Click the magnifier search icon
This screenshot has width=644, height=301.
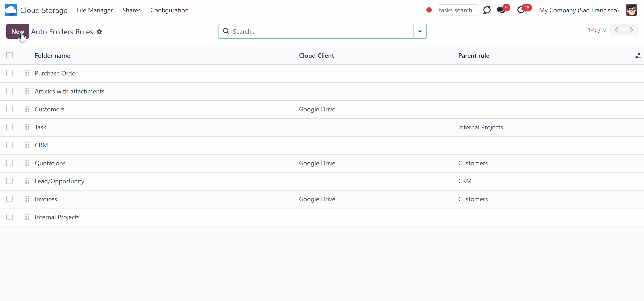(x=226, y=31)
